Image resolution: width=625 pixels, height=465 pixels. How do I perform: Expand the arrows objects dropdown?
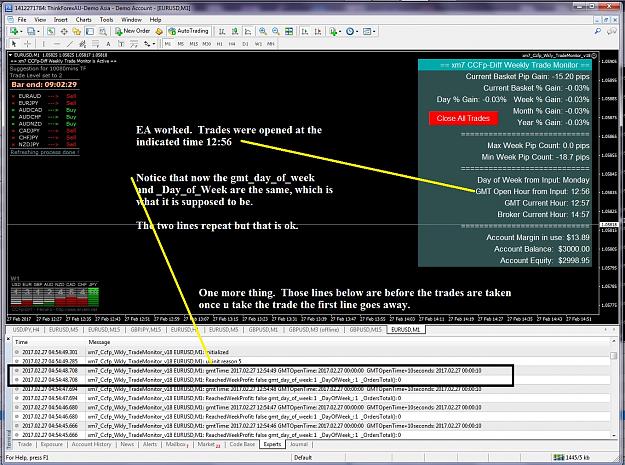point(154,44)
